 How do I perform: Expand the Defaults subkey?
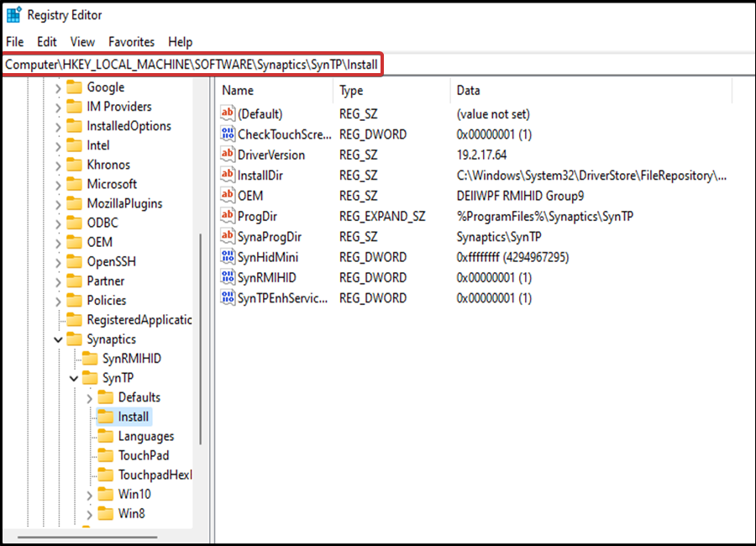click(90, 398)
